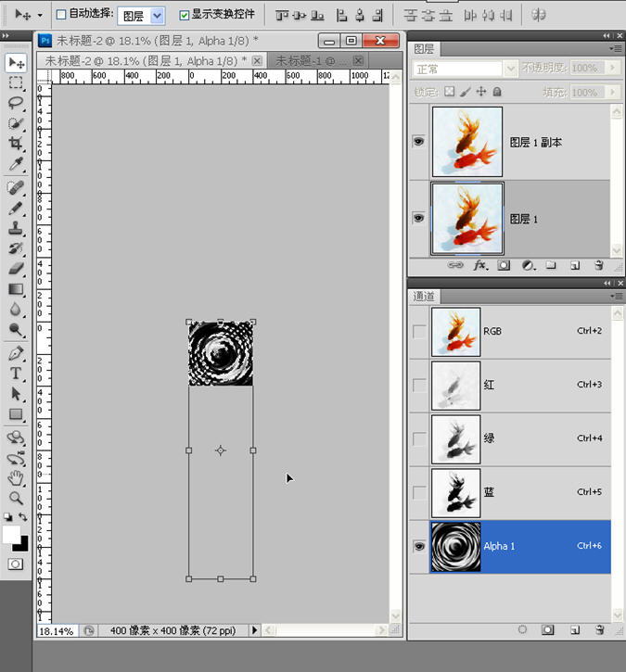Create new fill or adjustment layer

point(529,265)
